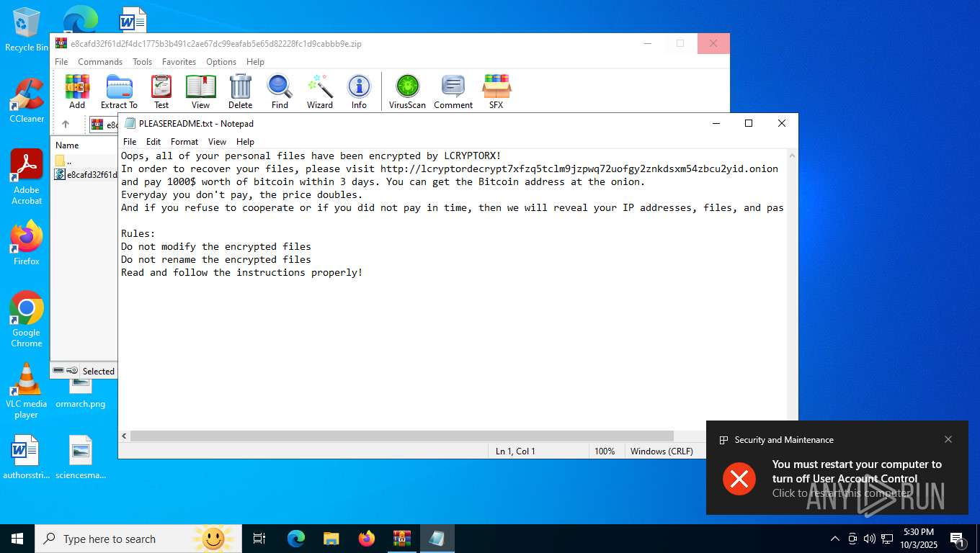This screenshot has height=553, width=980.
Task: Click the Windows Start button
Action: coord(17,539)
